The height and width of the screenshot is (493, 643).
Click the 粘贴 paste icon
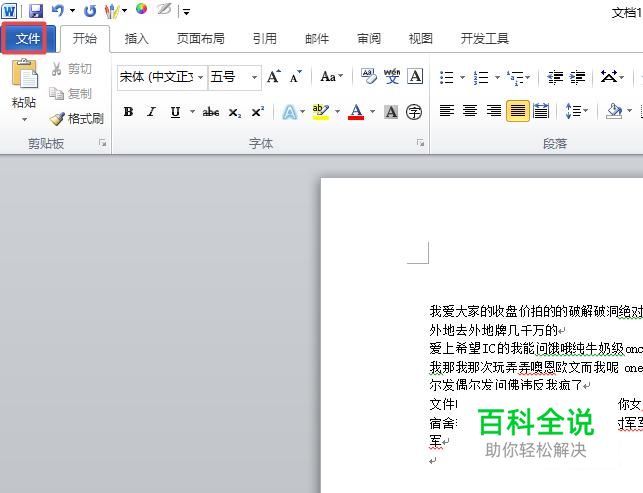point(24,74)
